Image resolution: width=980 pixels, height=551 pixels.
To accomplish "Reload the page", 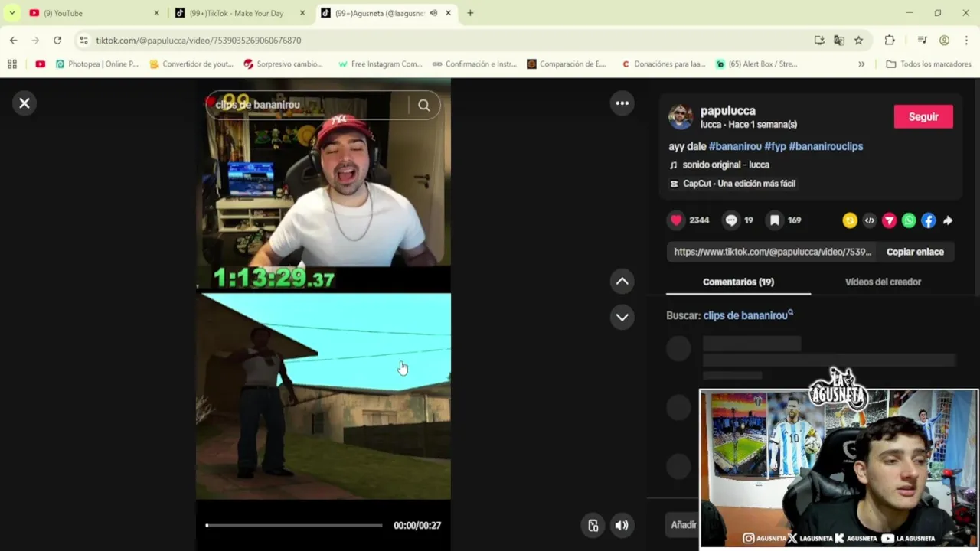I will click(x=57, y=41).
